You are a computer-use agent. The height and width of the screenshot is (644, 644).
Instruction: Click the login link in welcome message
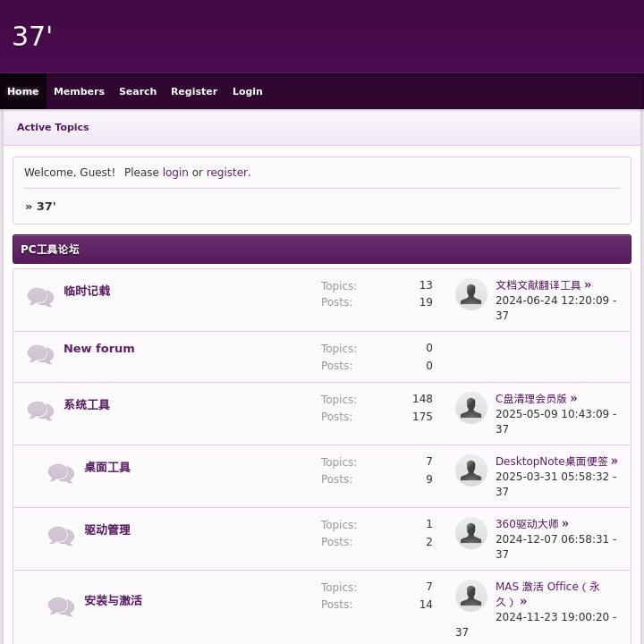(175, 173)
